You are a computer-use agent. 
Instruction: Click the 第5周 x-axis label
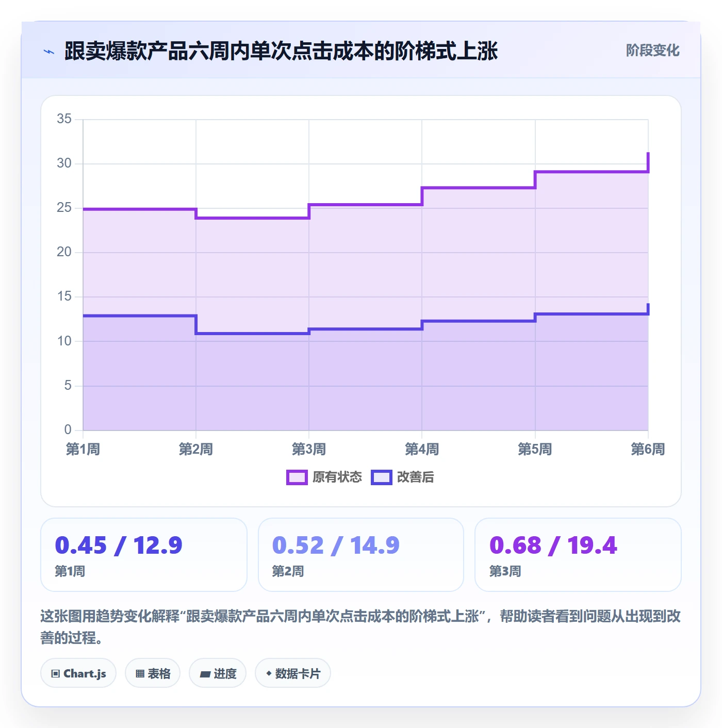click(x=535, y=449)
